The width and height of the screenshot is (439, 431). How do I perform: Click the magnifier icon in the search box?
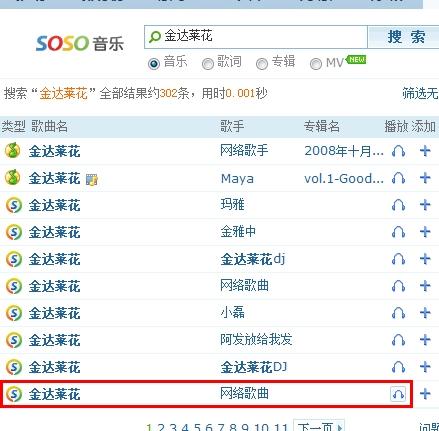pyautogui.click(x=155, y=37)
